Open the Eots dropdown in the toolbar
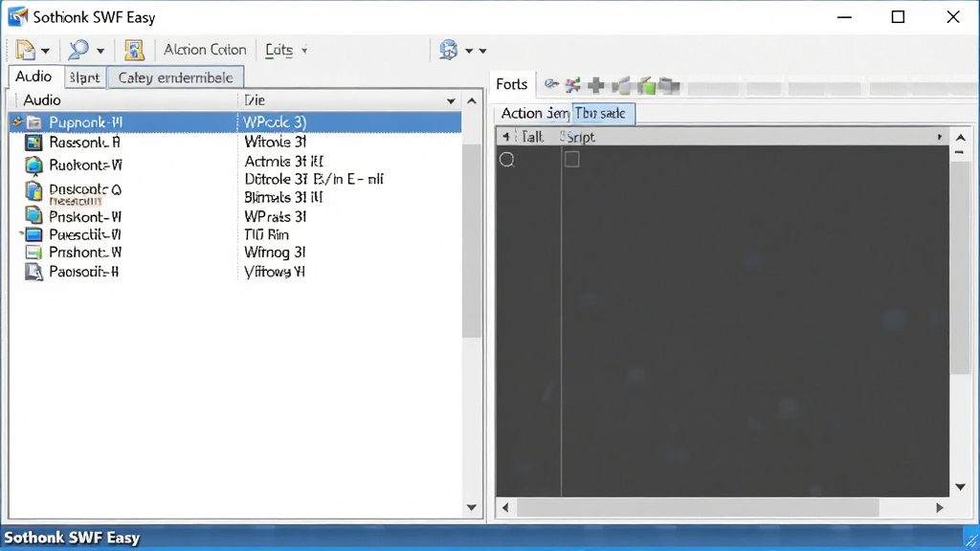 click(285, 50)
